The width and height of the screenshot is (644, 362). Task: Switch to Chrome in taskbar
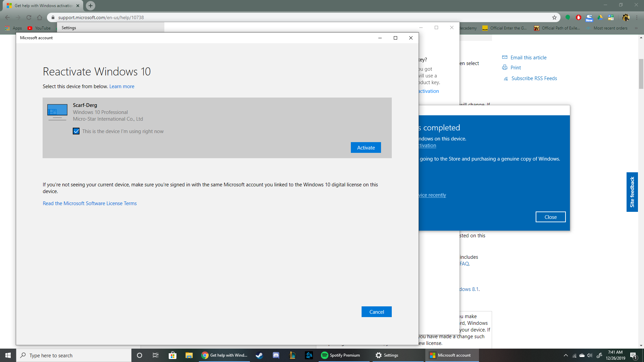point(225,355)
